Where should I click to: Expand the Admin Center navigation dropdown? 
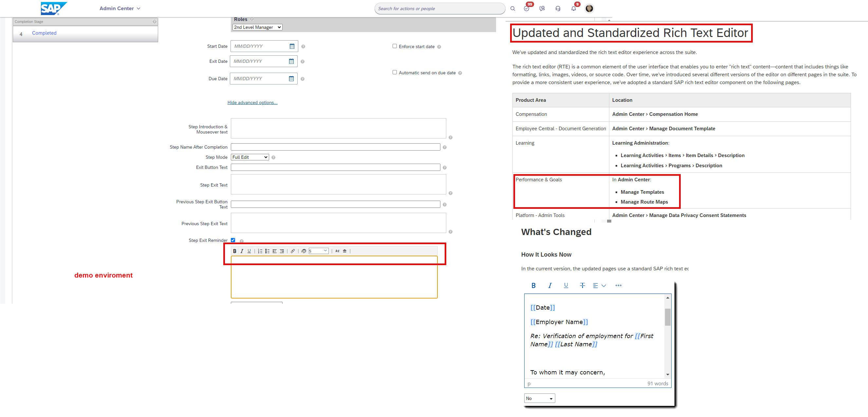(120, 9)
